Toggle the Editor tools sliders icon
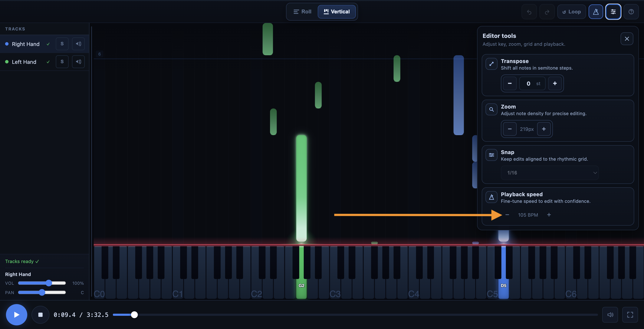The height and width of the screenshot is (329, 644). (613, 12)
